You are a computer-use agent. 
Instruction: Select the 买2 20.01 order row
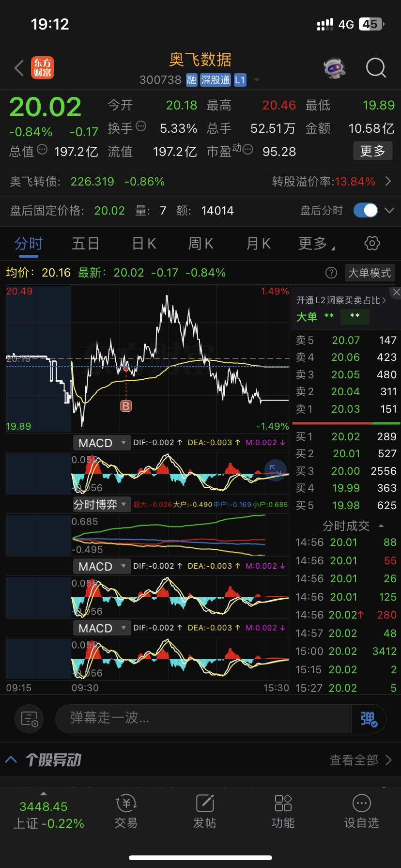[346, 454]
